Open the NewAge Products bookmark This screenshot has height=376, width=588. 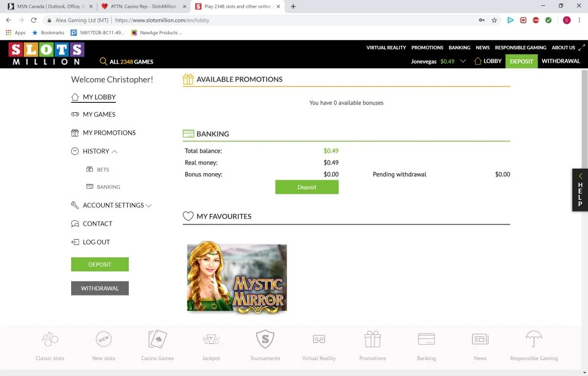[x=156, y=32]
